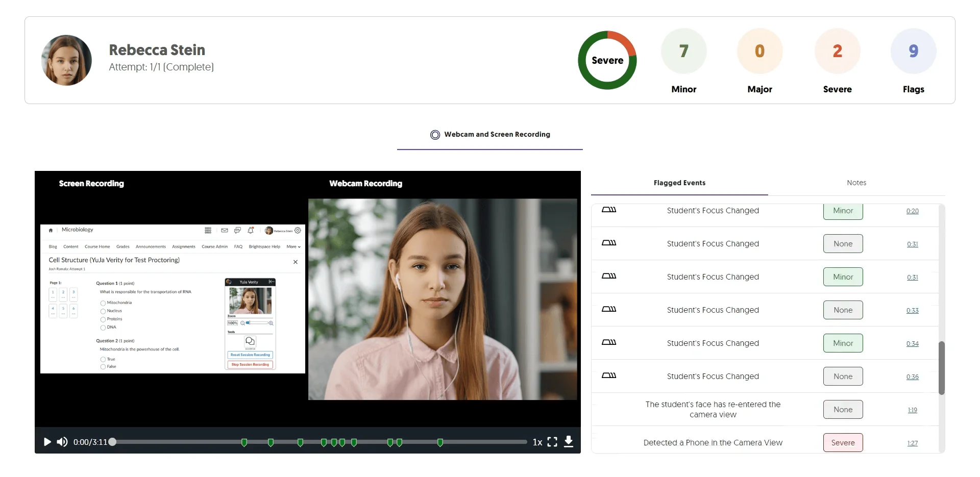Select True for Question 2

tap(104, 359)
